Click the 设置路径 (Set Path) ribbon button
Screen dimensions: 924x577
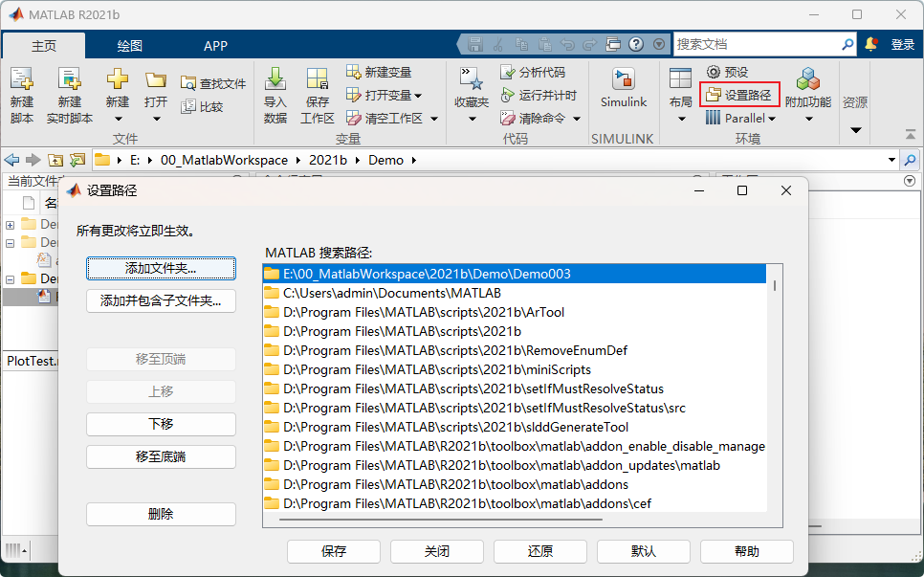pyautogui.click(x=739, y=95)
